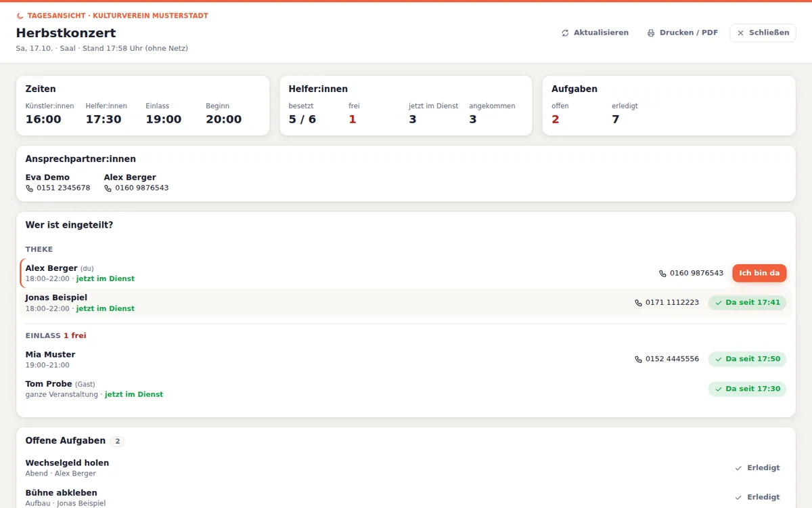Image resolution: width=812 pixels, height=508 pixels.
Task: Click checkmark icon for Bühne abkleben task
Action: pos(738,497)
